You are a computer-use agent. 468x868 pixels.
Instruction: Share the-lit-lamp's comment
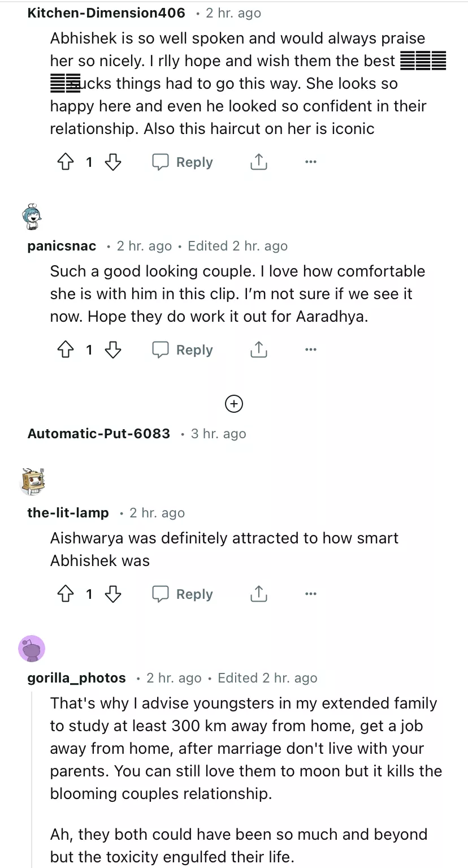tap(258, 594)
